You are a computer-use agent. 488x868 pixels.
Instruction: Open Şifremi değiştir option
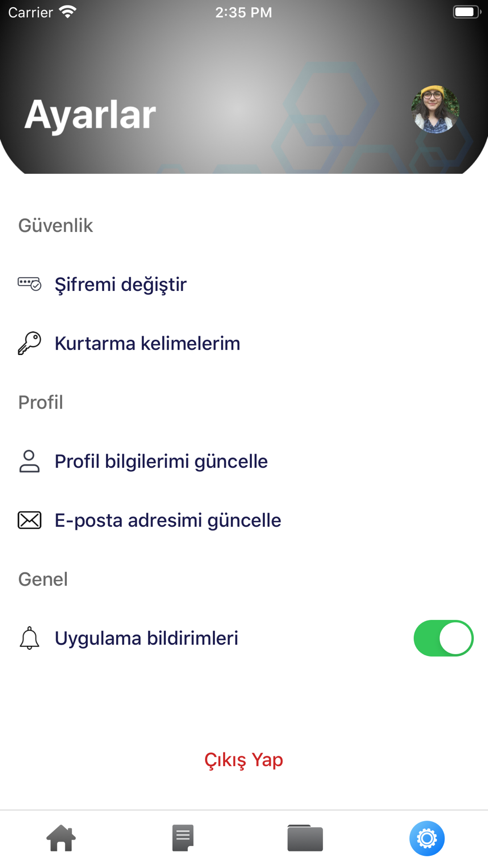click(121, 285)
